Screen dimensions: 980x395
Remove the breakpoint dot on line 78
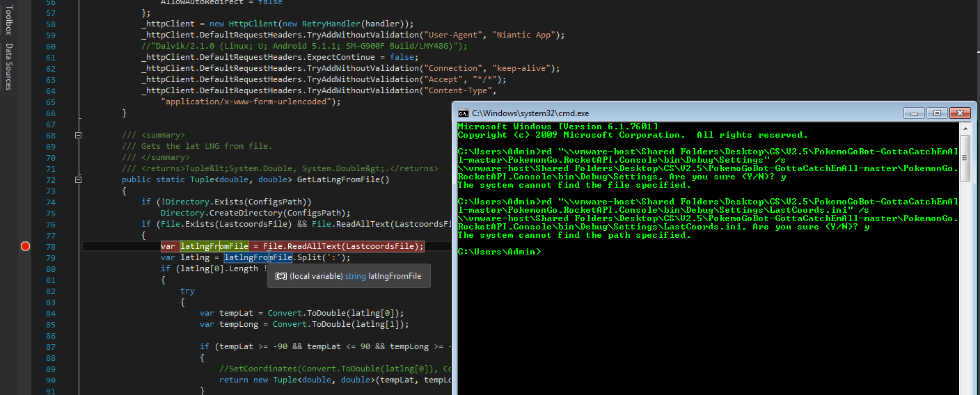point(26,246)
